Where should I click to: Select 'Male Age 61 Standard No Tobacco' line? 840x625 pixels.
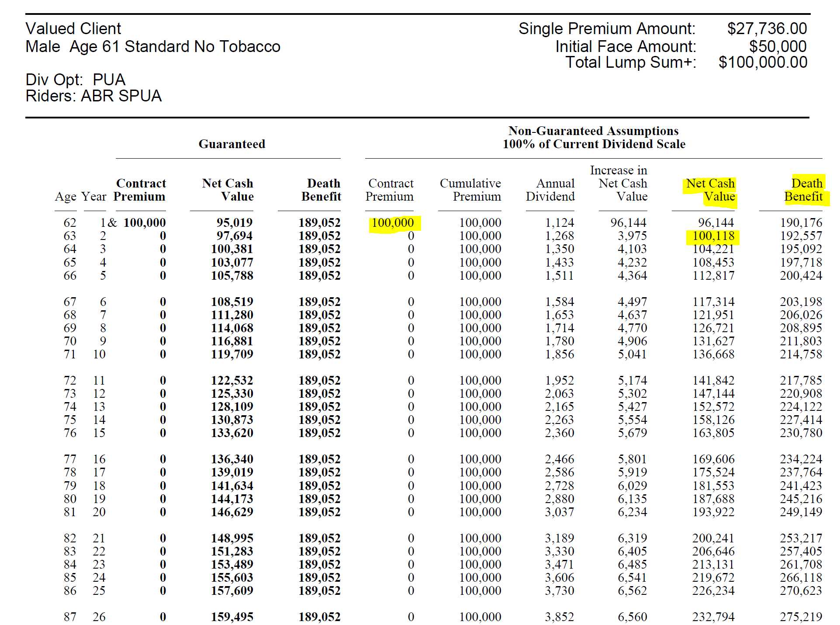[x=153, y=46]
